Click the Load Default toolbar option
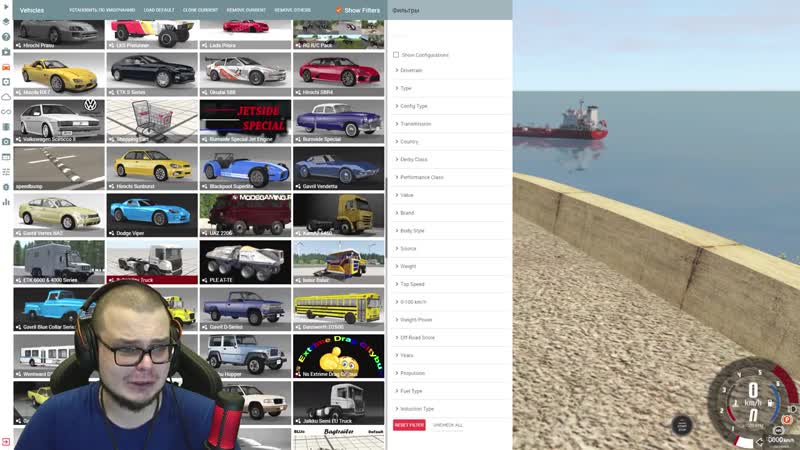The image size is (800, 450). point(159,10)
